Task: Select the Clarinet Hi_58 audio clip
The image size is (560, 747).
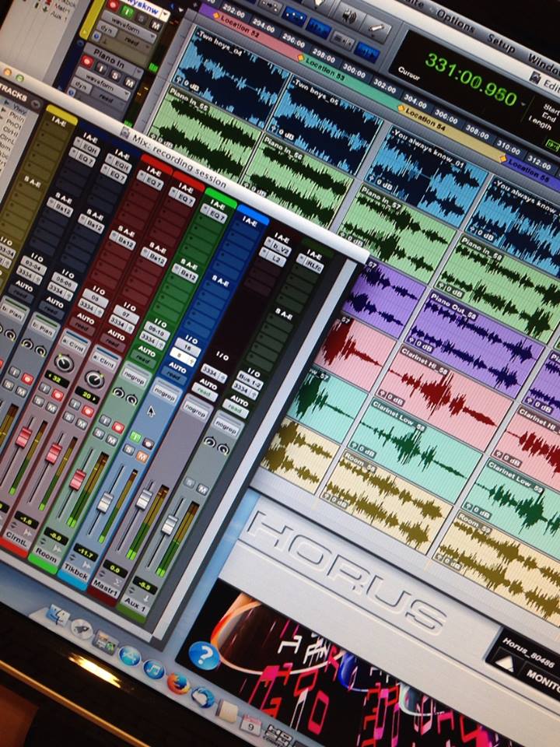Action: (446, 398)
